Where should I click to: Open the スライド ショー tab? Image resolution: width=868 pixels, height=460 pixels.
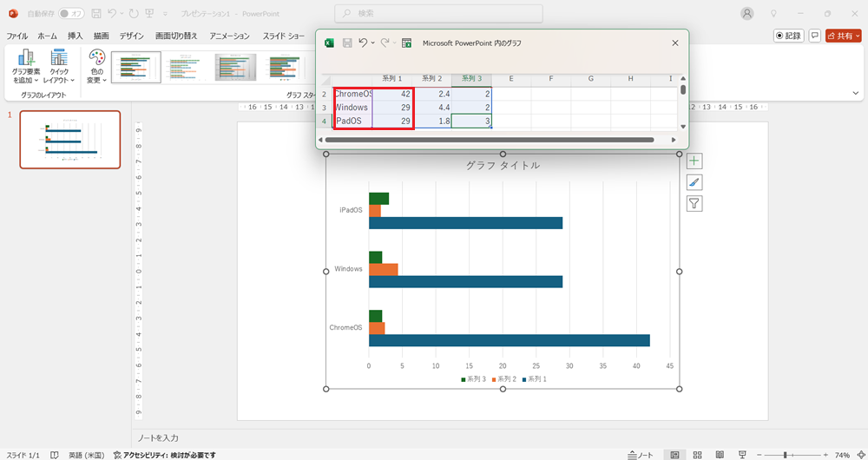(284, 36)
